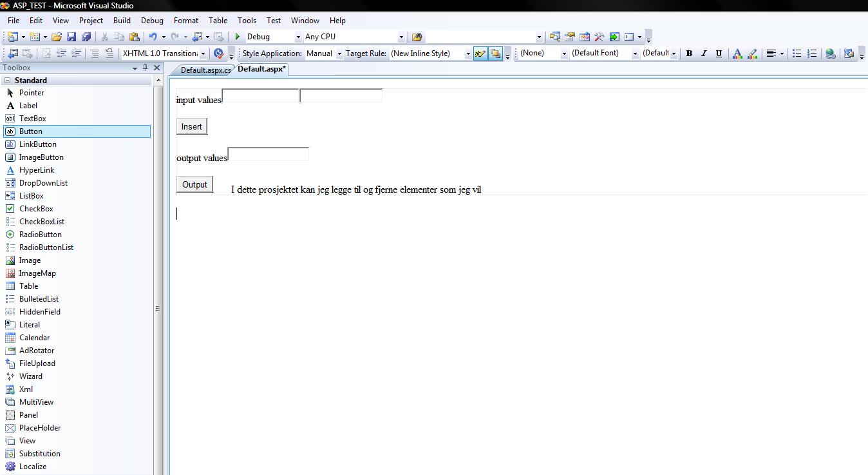Image resolution: width=868 pixels, height=475 pixels.
Task: Open the Toolbox hammer-and-wrench icon
Action: point(599,37)
